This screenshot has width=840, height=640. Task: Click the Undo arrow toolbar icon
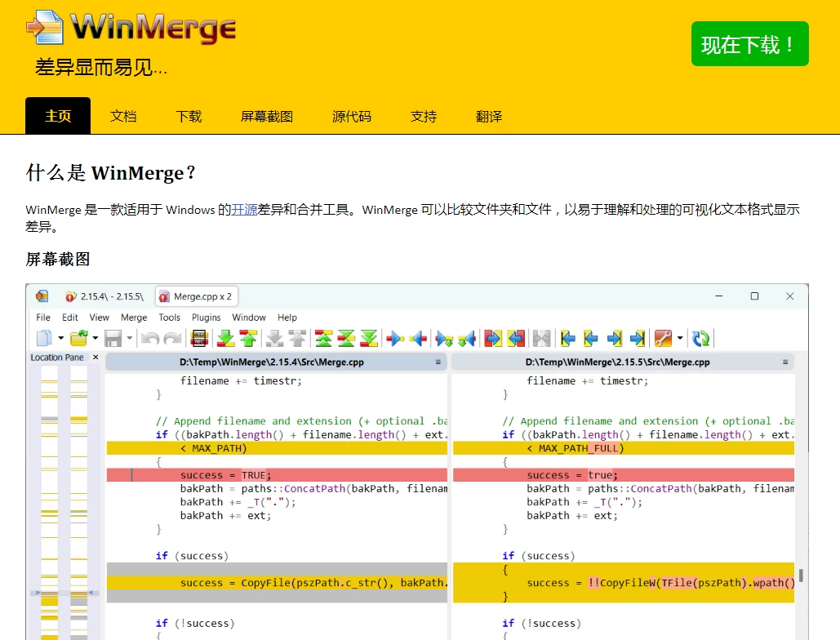(x=149, y=338)
